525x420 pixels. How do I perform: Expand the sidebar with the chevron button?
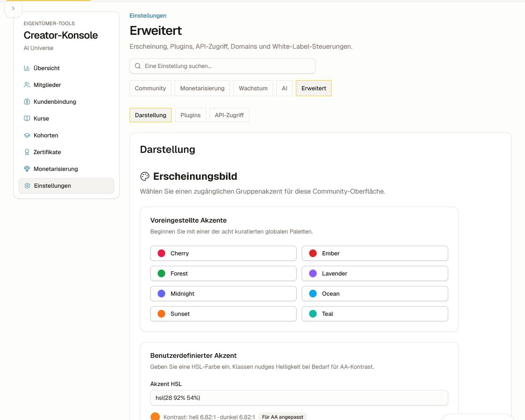coord(13,8)
